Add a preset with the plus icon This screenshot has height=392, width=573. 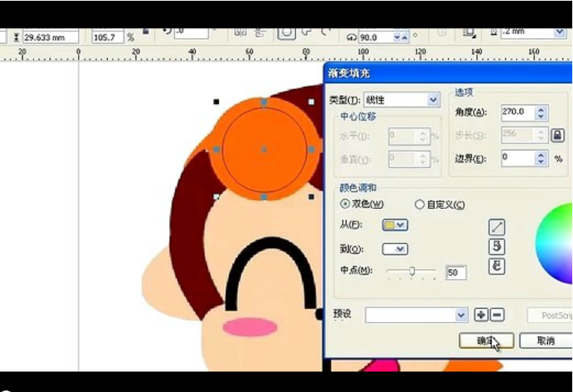tap(481, 314)
